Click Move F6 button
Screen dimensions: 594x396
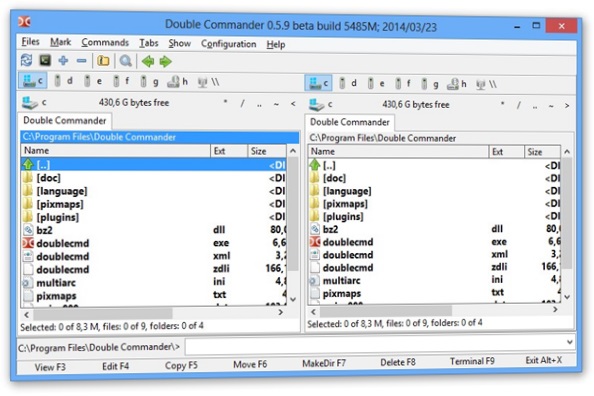tap(250, 365)
